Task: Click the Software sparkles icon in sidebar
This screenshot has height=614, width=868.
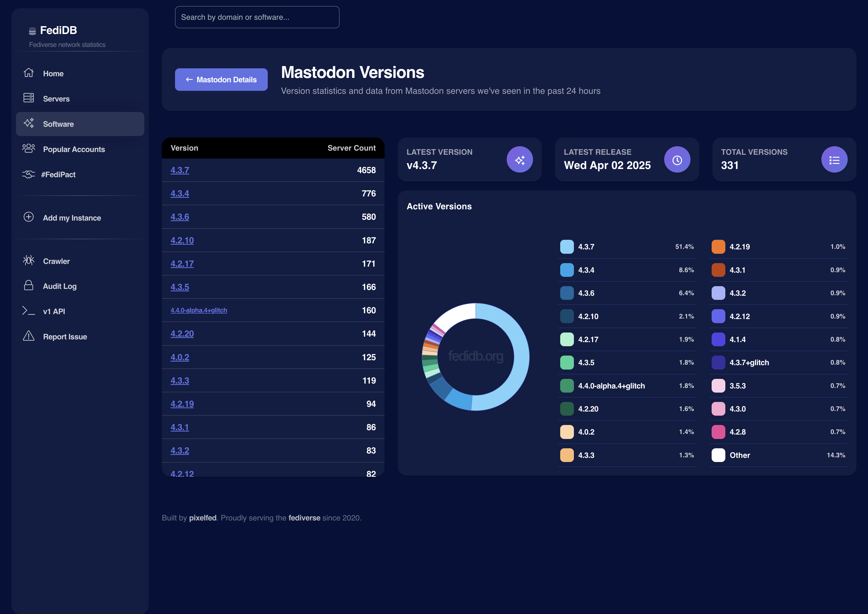Action: 29,123
